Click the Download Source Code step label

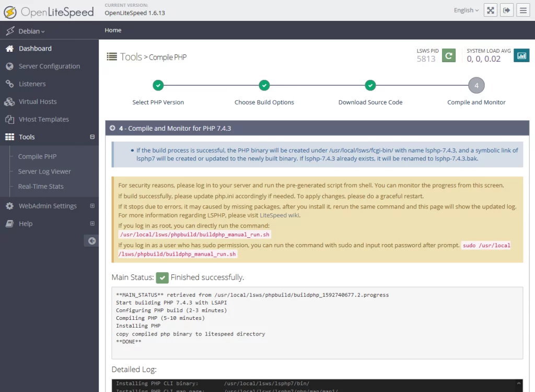click(370, 102)
